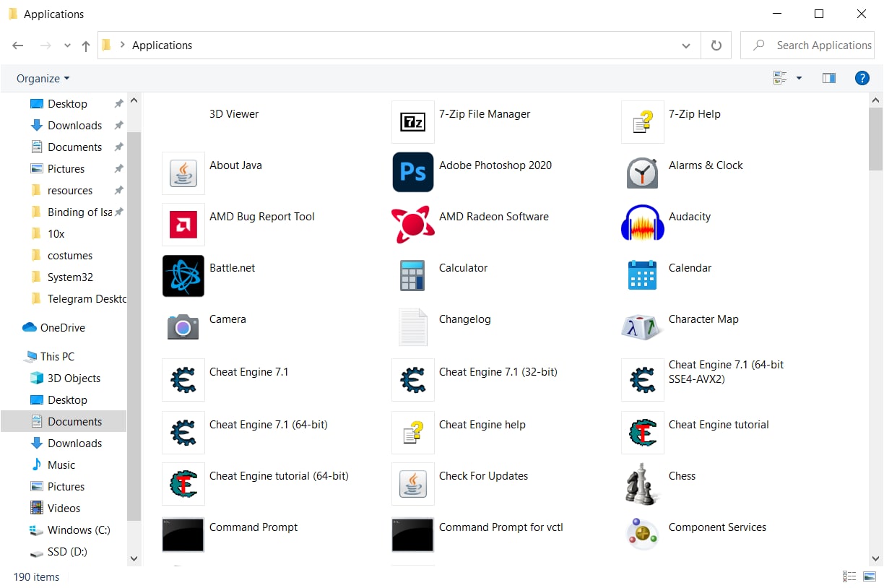The image size is (884, 588).
Task: Select the Check For Updates icon
Action: [x=413, y=484]
